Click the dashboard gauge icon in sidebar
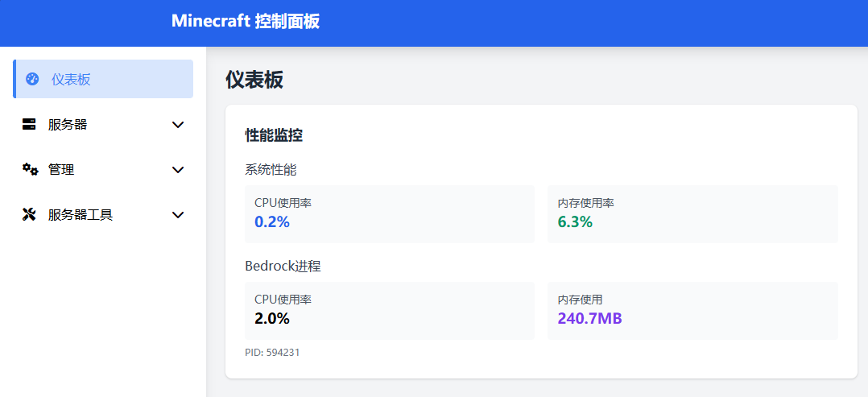This screenshot has width=868, height=397. [x=32, y=79]
